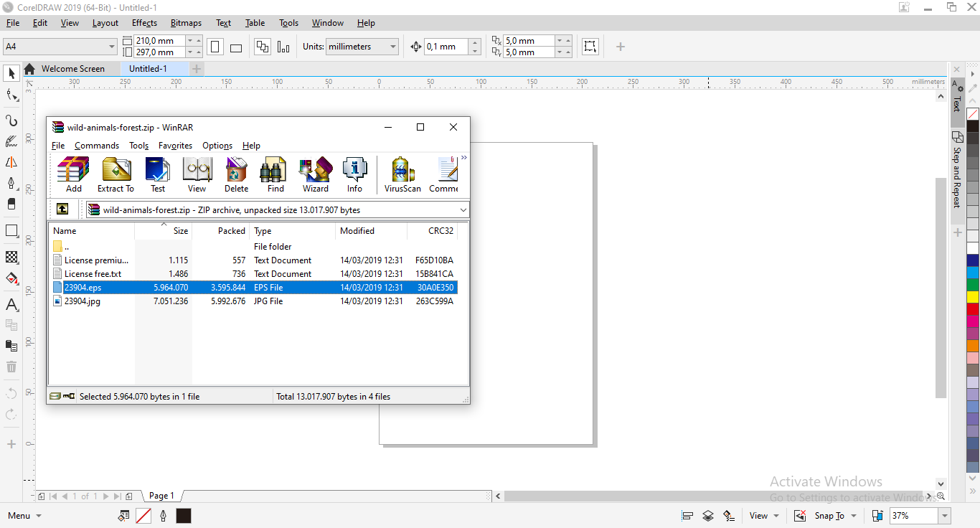Open the Units millimeters dropdown
The width and height of the screenshot is (980, 528).
tap(392, 47)
